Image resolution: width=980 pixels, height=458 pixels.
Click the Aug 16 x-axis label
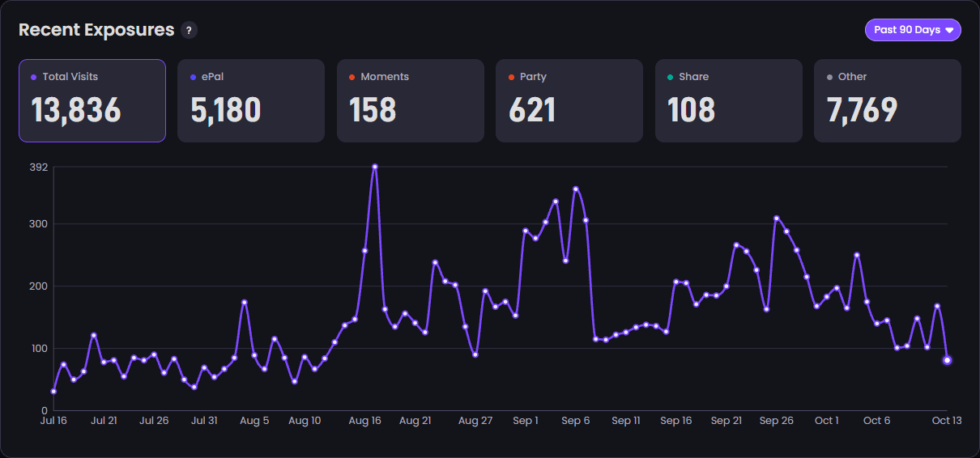point(364,421)
